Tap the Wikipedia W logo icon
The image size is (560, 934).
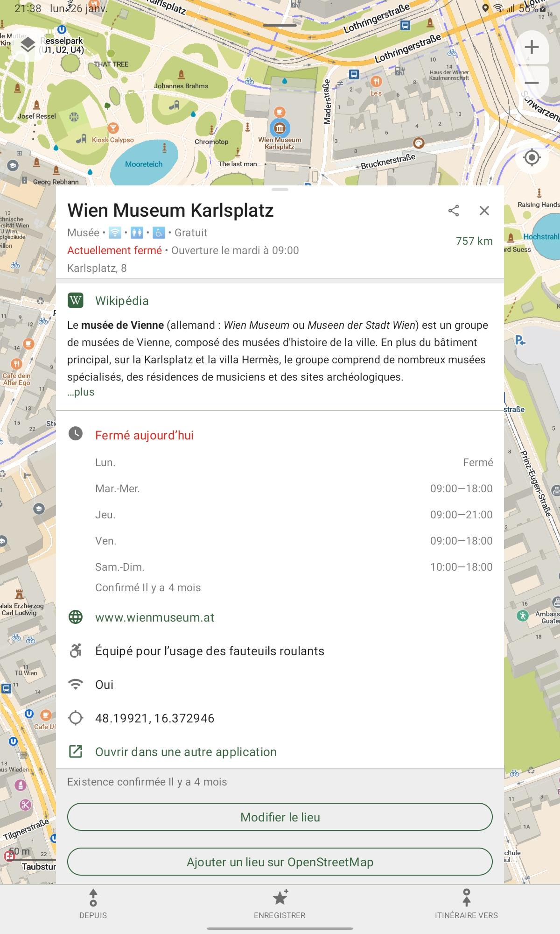coord(76,300)
